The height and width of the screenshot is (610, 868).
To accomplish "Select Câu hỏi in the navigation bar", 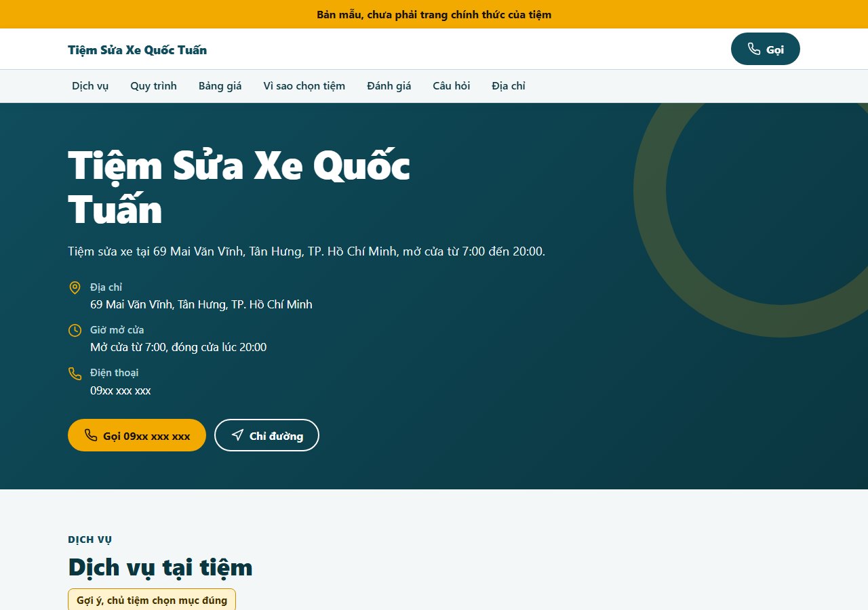I will pyautogui.click(x=452, y=86).
